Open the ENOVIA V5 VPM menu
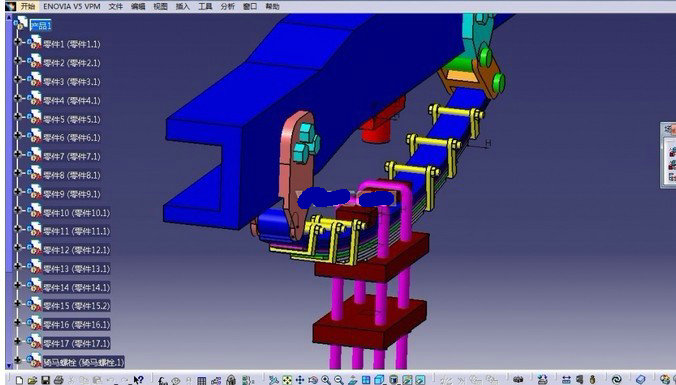Image resolution: width=676 pixels, height=385 pixels. pyautogui.click(x=72, y=6)
